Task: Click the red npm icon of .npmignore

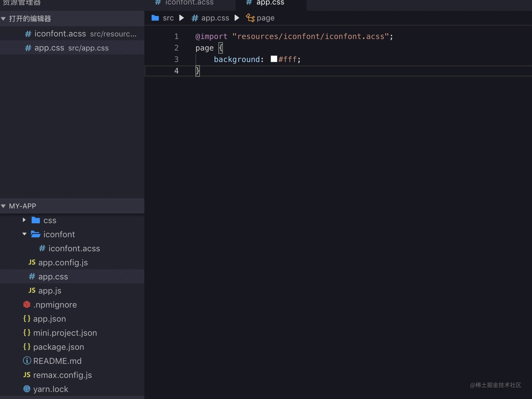Action: point(27,305)
